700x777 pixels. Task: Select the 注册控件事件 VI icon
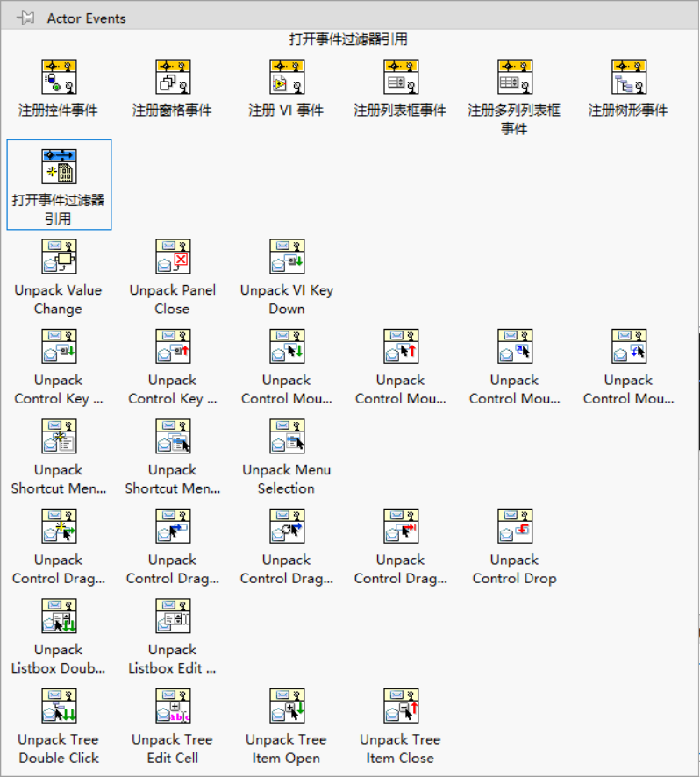click(59, 77)
